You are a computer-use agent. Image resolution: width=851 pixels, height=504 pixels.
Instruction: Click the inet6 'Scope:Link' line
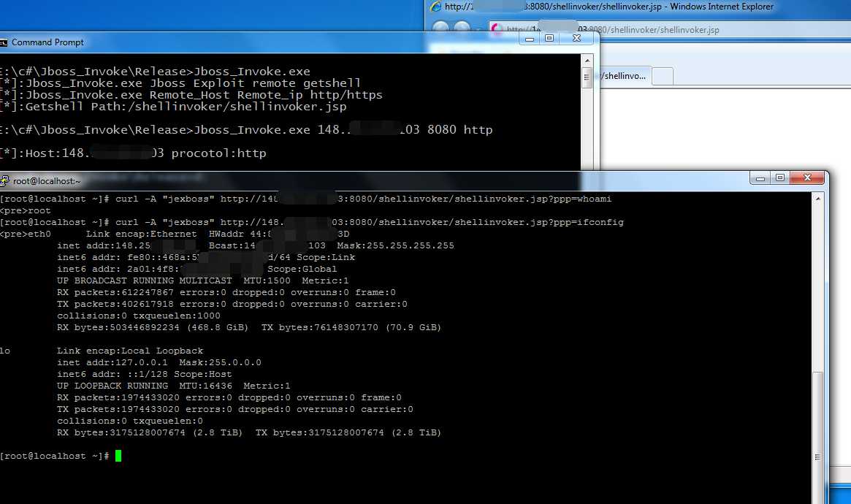(x=206, y=257)
